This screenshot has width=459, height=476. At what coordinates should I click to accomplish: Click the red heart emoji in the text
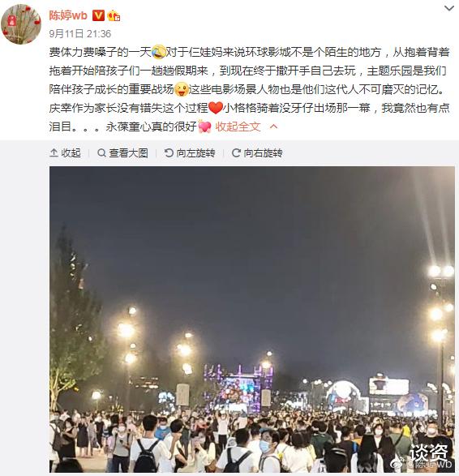(x=216, y=108)
